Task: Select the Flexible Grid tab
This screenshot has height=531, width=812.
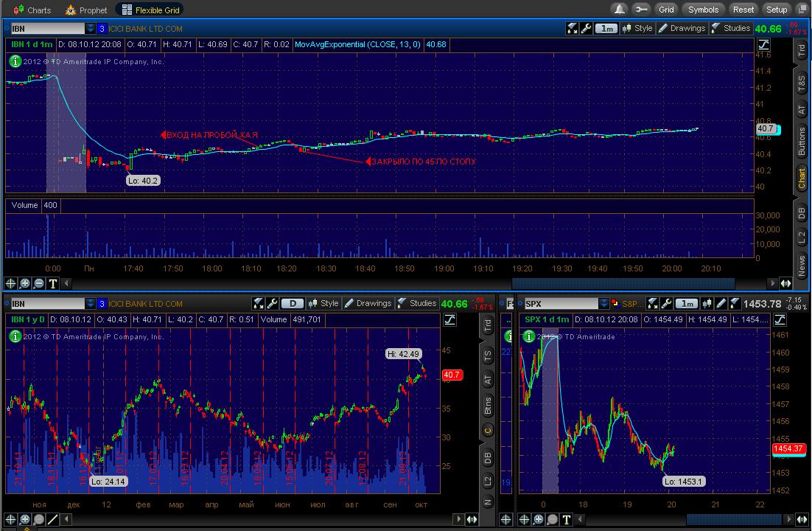Action: tap(150, 10)
